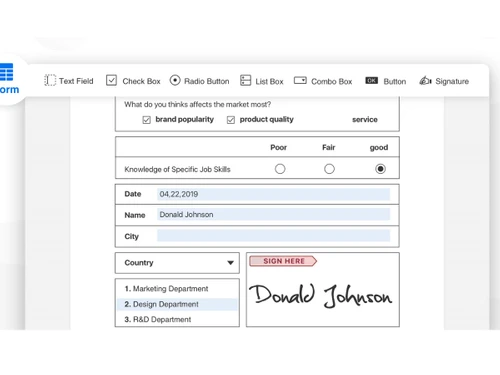Click the List Box label in toolbar
500x375 pixels.
point(269,81)
